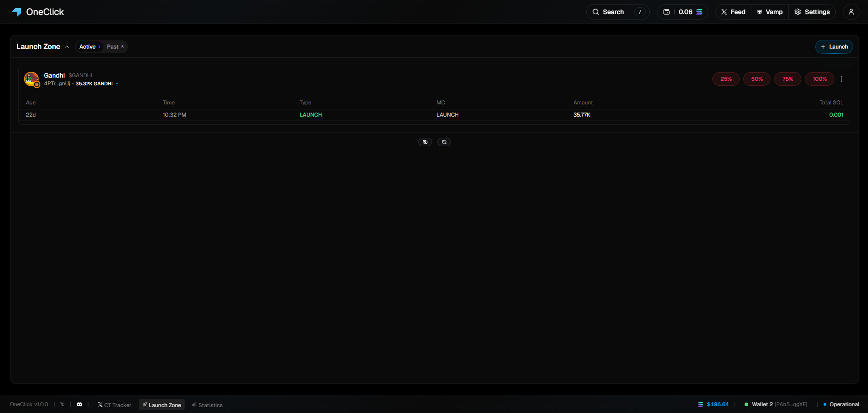Click the refresh icon below the table
The width and height of the screenshot is (868, 413).
(444, 142)
